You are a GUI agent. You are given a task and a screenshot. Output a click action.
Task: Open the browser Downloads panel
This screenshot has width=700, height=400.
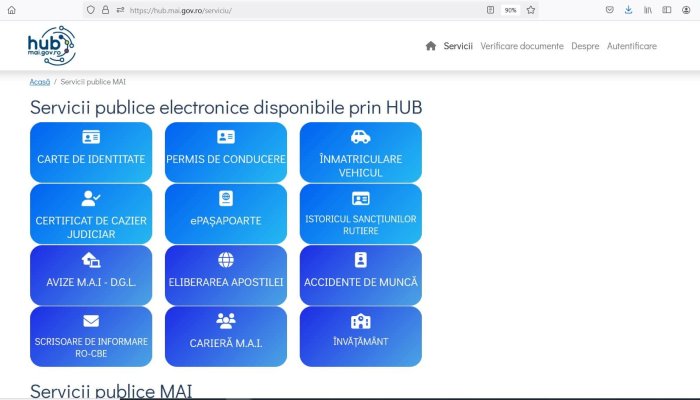(629, 10)
